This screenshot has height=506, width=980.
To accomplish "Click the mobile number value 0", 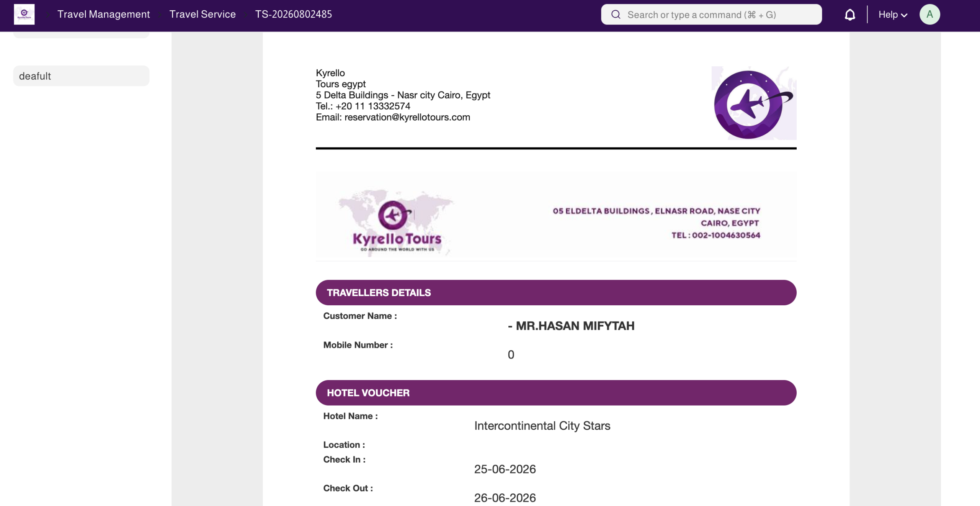I will 511,355.
